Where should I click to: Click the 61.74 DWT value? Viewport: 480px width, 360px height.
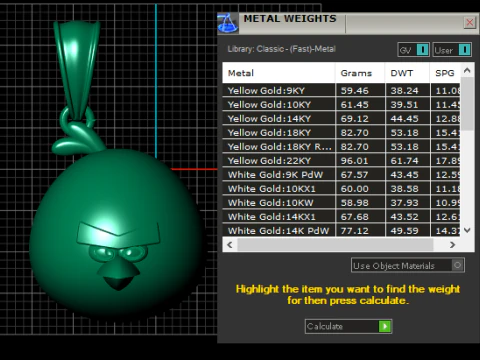click(x=404, y=161)
